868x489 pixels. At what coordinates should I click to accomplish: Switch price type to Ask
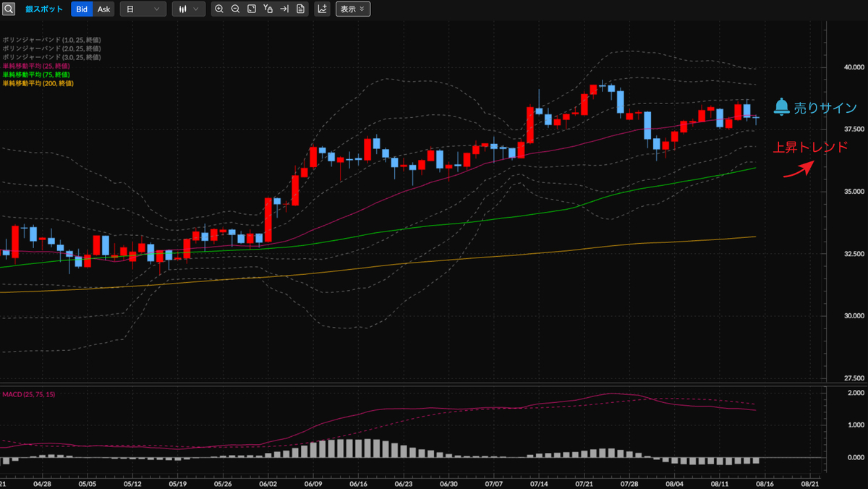pos(104,9)
